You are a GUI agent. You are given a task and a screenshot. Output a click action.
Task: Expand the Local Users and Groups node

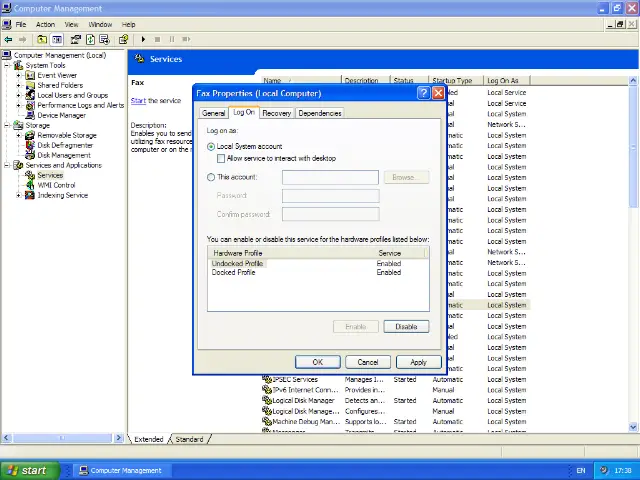(x=18, y=95)
